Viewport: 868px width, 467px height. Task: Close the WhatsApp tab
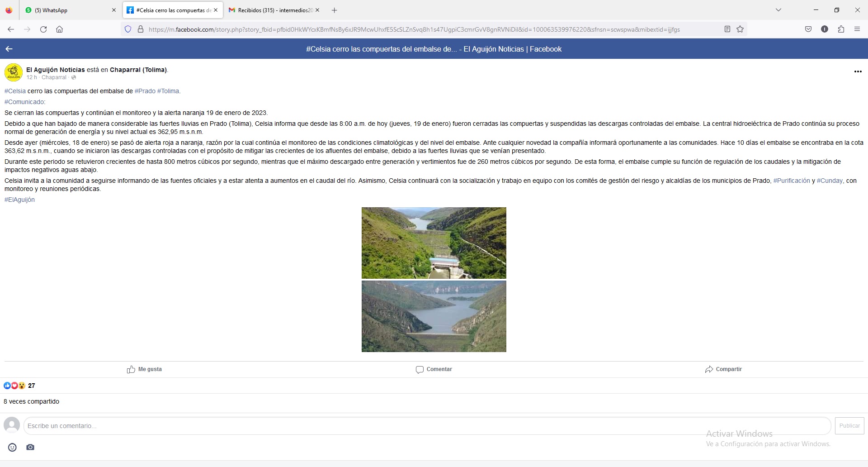114,10
